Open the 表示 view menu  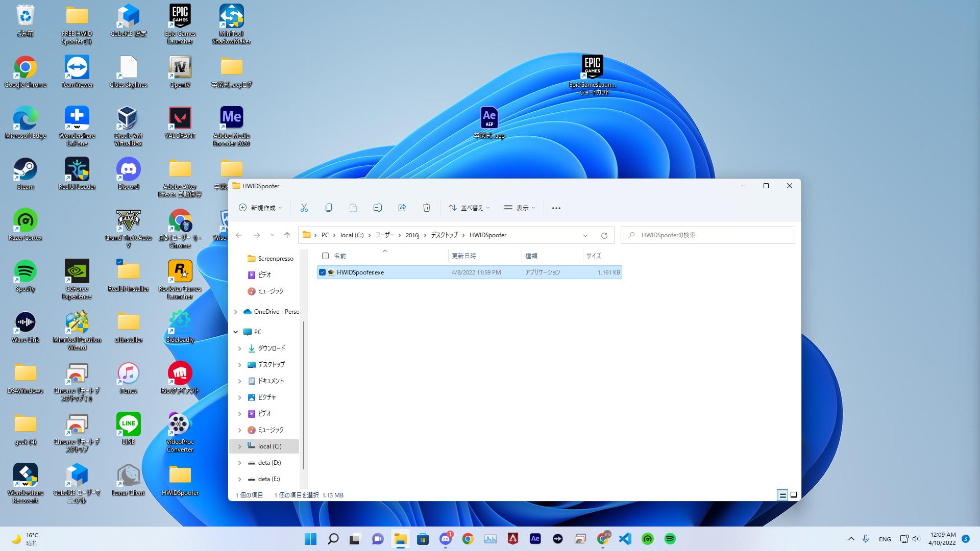pyautogui.click(x=520, y=208)
